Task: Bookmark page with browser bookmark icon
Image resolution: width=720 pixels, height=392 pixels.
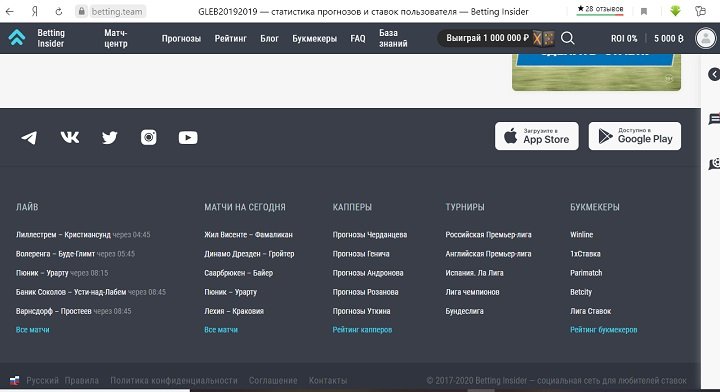Action: point(644,11)
